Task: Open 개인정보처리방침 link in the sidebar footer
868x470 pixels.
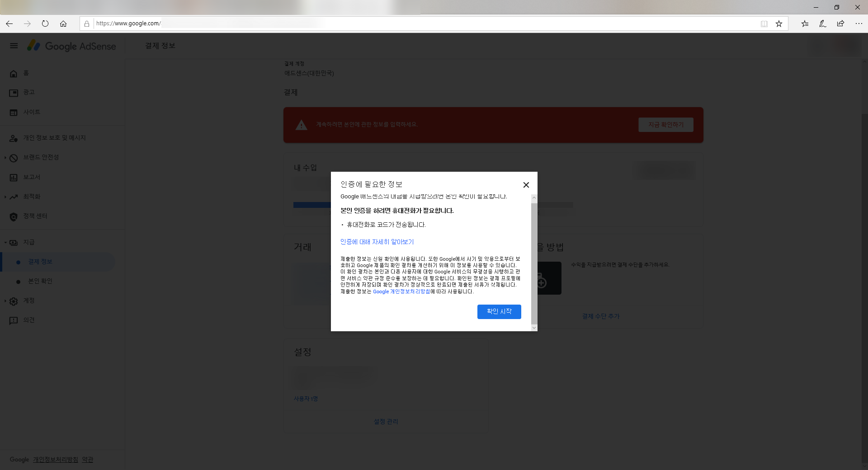Action: tap(55, 460)
